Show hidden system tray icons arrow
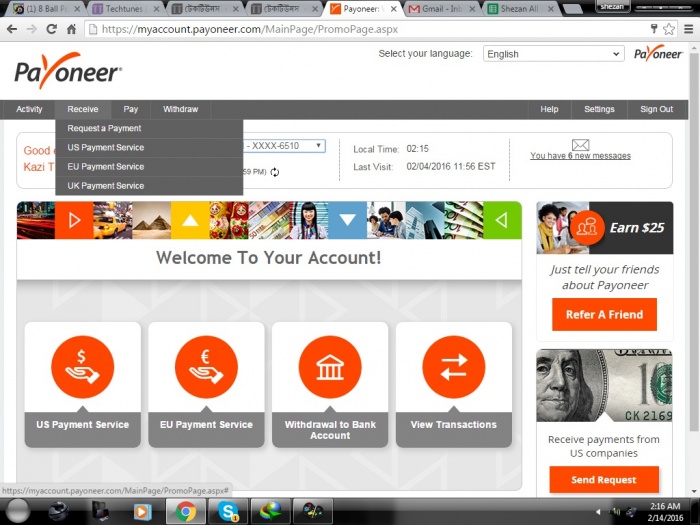Viewport: 700px width, 525px height. pyautogui.click(x=598, y=512)
